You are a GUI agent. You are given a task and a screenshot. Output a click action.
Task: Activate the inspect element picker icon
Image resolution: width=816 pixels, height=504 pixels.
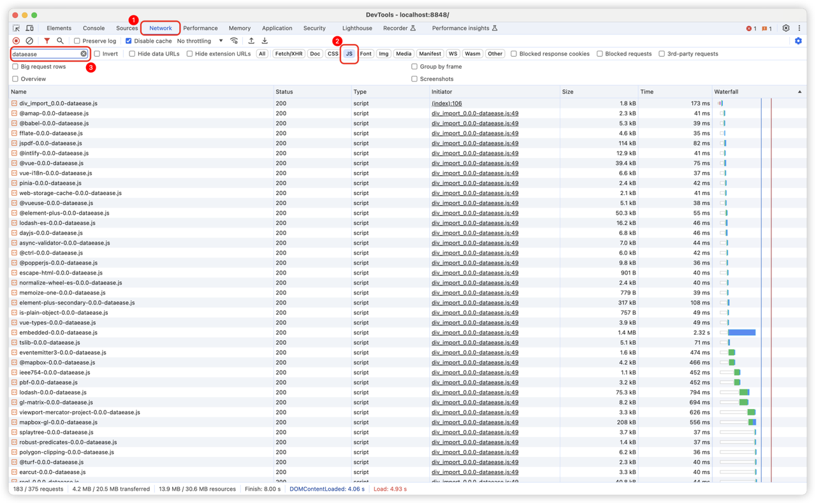[x=17, y=28]
